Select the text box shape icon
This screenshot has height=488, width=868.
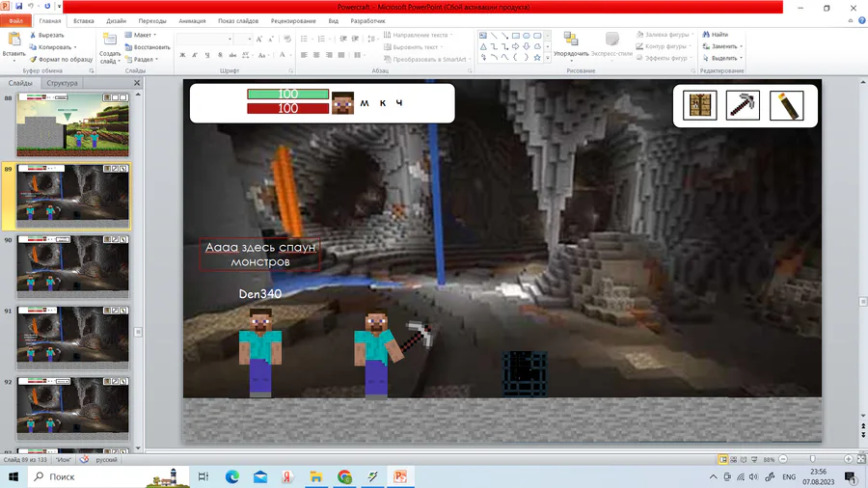(483, 36)
